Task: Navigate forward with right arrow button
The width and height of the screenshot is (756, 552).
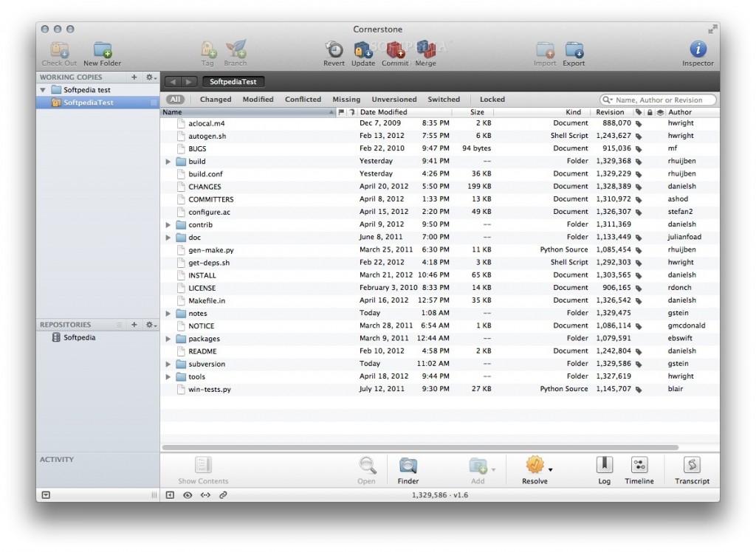Action: pos(189,82)
